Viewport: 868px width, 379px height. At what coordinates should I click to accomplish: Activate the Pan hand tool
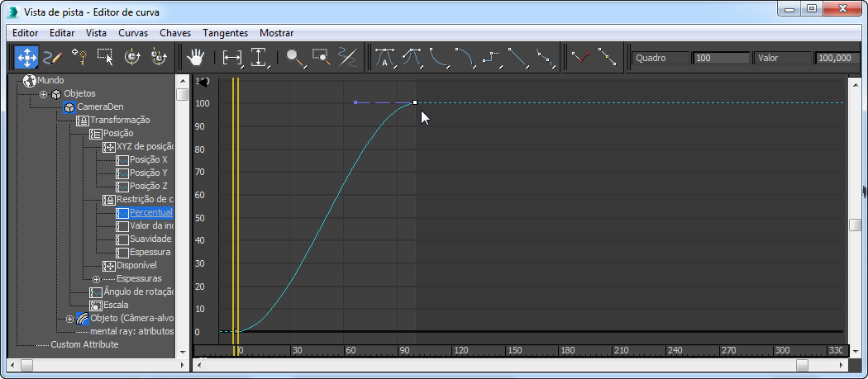tap(195, 57)
